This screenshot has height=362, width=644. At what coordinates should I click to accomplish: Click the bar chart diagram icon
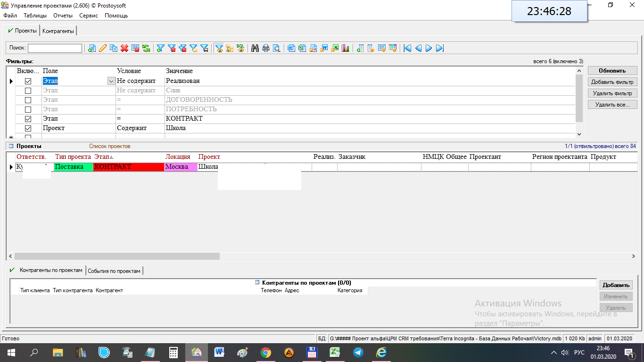click(346, 48)
